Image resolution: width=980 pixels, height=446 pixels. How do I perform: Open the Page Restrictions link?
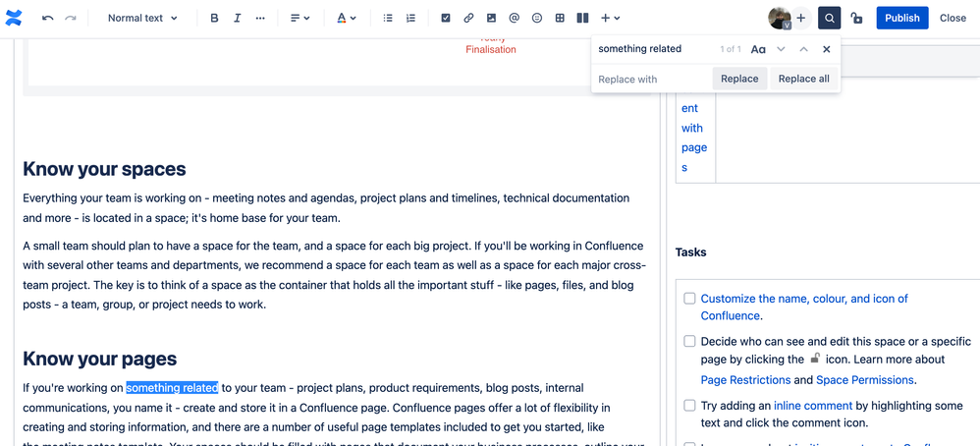pyautogui.click(x=745, y=380)
